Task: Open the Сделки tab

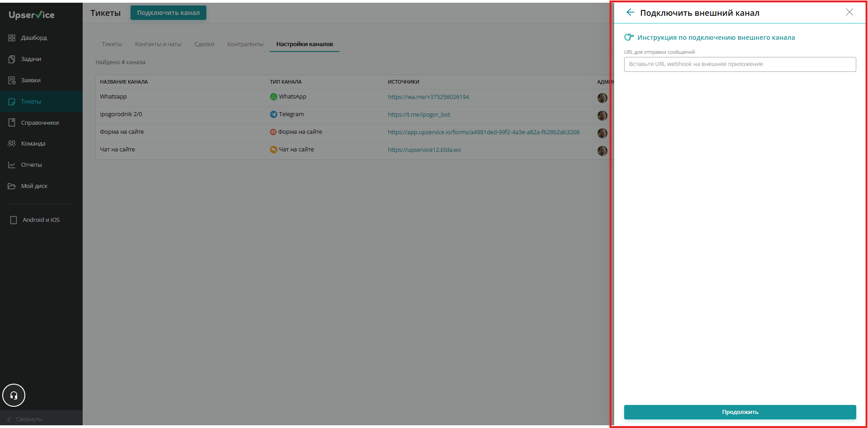Action: coord(204,44)
